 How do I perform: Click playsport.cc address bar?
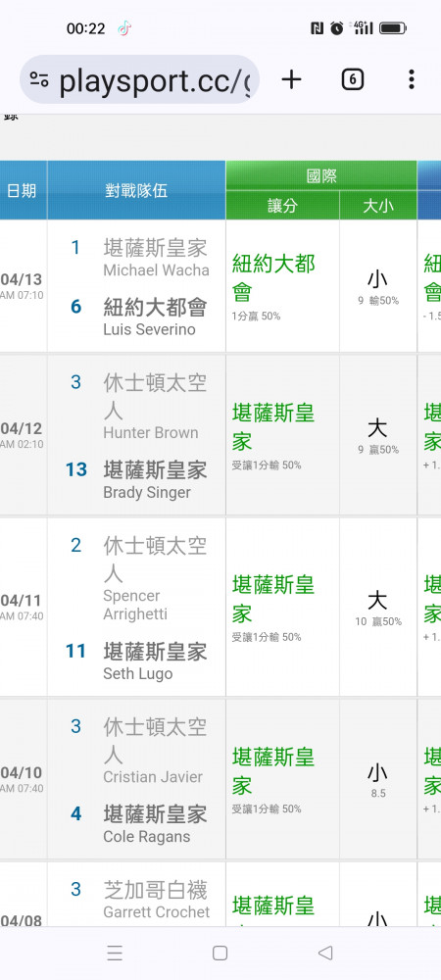click(139, 79)
